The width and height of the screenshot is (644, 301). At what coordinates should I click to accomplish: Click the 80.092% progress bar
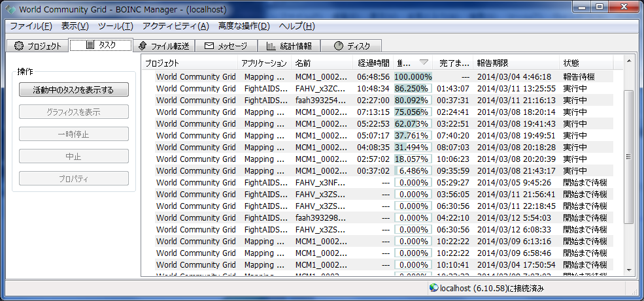pos(413,100)
